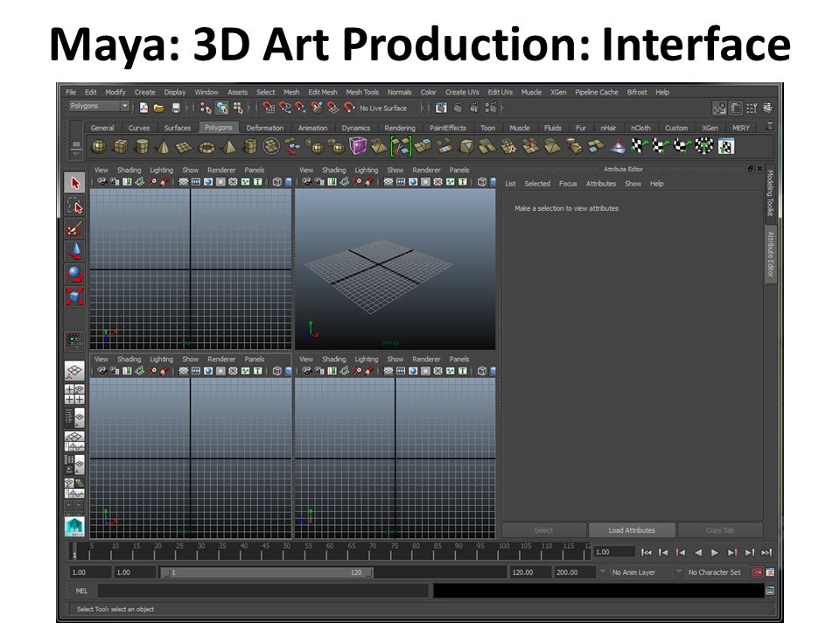The image size is (840, 630).
Task: Activate the Lasso Select tool
Action: (x=74, y=206)
